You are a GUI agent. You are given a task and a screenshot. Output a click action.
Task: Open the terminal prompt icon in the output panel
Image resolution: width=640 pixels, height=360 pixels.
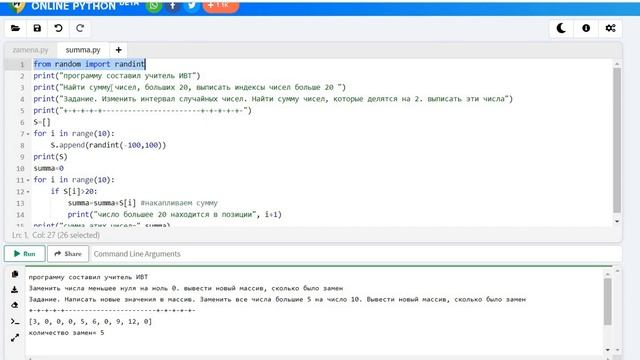point(15,322)
